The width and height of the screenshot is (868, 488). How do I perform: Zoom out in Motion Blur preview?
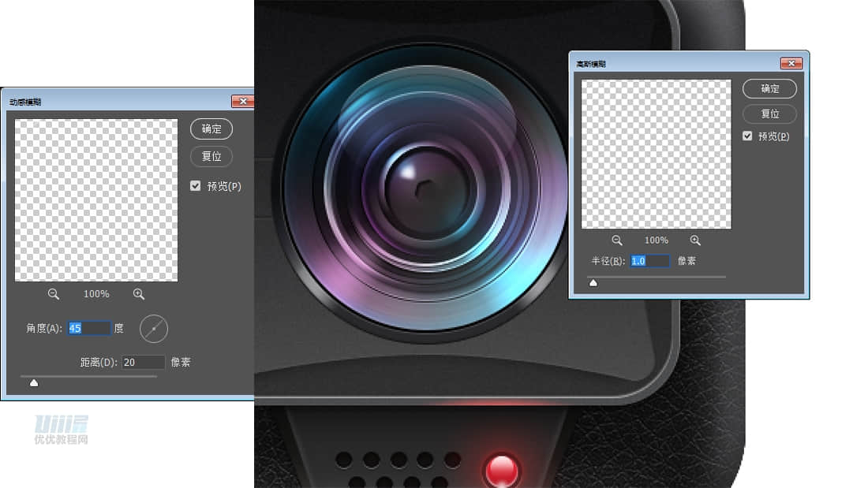(x=53, y=294)
